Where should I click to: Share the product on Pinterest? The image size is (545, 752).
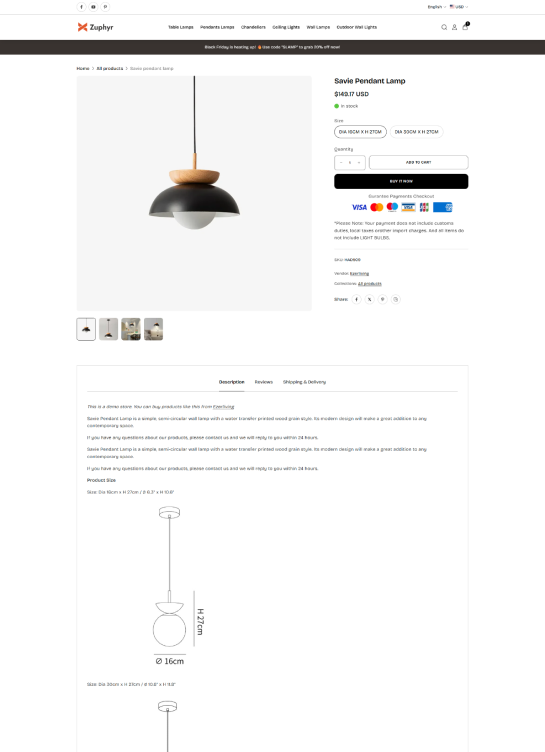382,299
